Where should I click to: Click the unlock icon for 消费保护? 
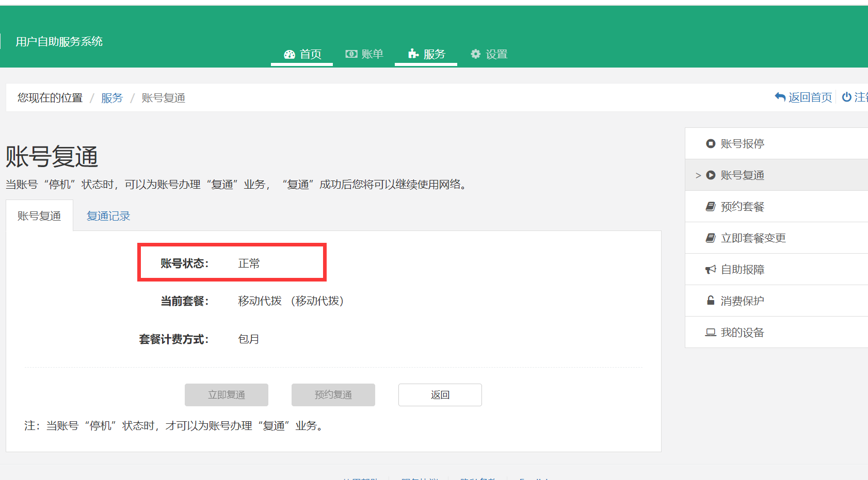point(711,301)
